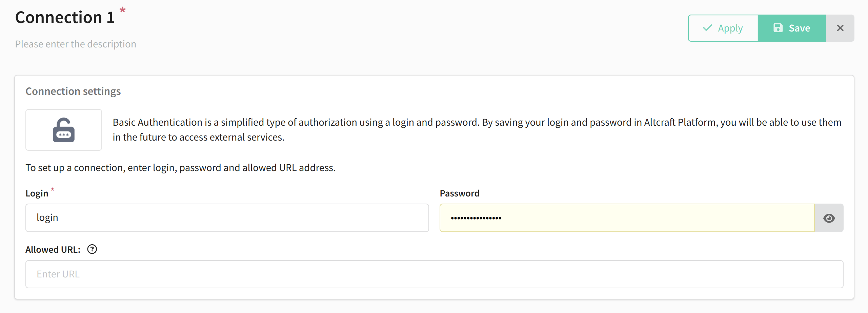The height and width of the screenshot is (313, 868).
Task: Click the Login field label
Action: [x=37, y=193]
